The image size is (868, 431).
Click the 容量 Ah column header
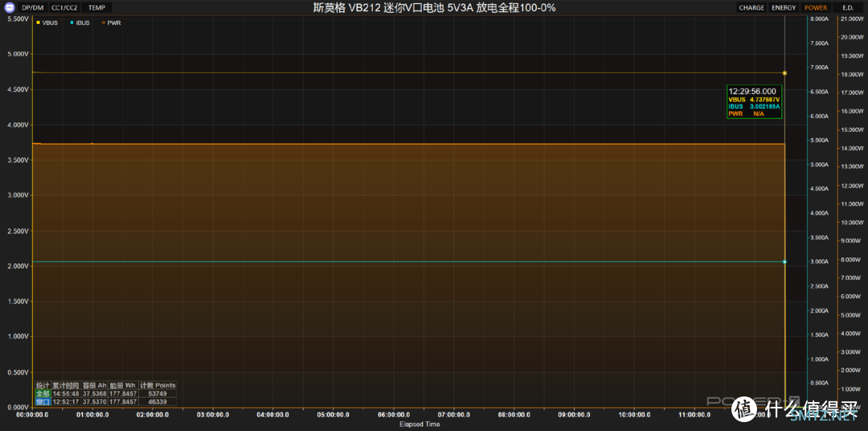95,385
